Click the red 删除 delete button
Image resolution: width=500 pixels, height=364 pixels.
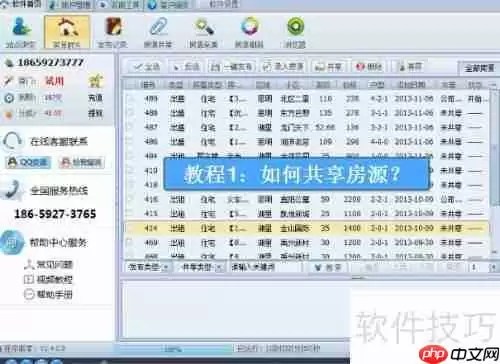[x=369, y=67]
